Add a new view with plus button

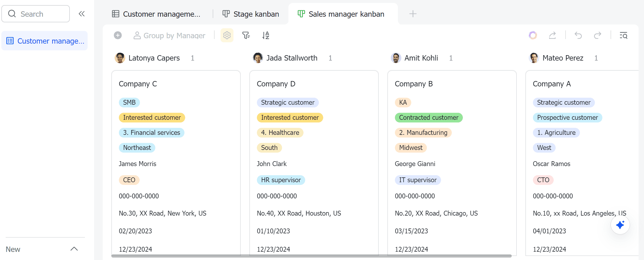(413, 14)
